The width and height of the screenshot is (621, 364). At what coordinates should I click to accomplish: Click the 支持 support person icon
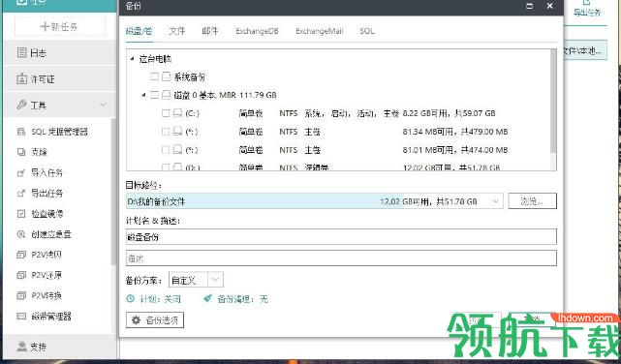pos(21,347)
